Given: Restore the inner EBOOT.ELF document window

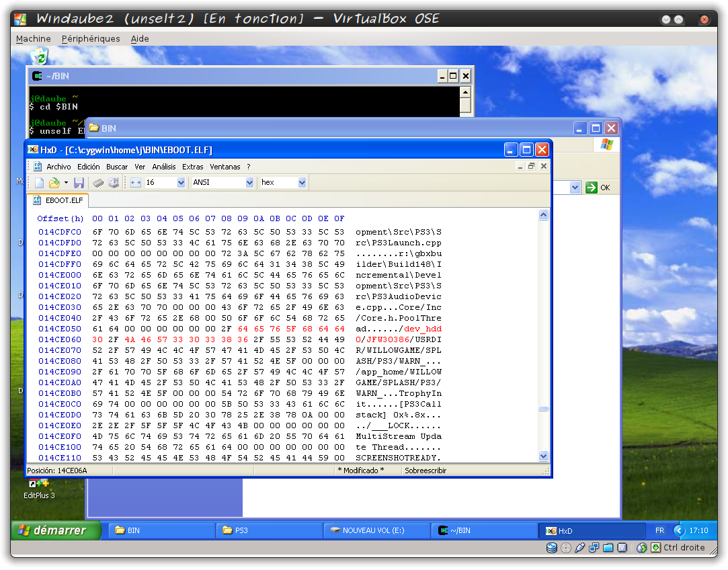Looking at the screenshot, I should coord(532,166).
